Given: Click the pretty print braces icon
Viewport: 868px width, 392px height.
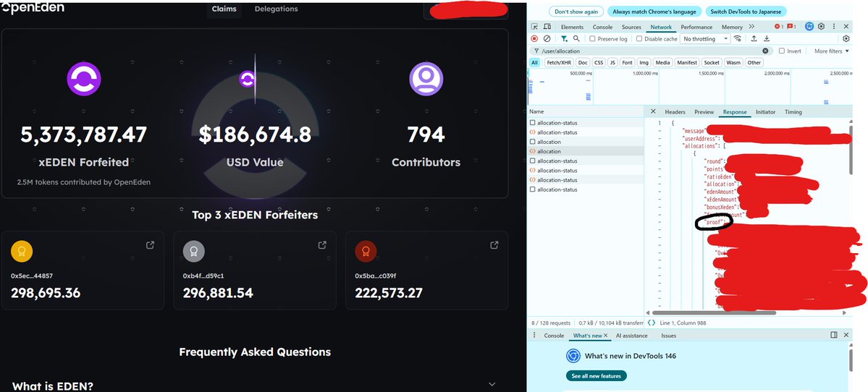Looking at the screenshot, I should pos(652,323).
